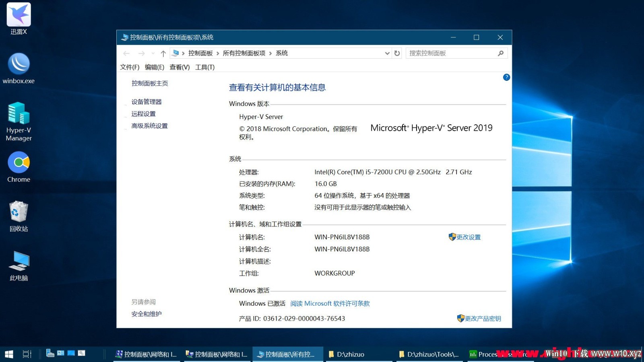Viewport: 644px width, 362px height.
Task: Open Task View on the taskbar
Action: click(x=27, y=354)
